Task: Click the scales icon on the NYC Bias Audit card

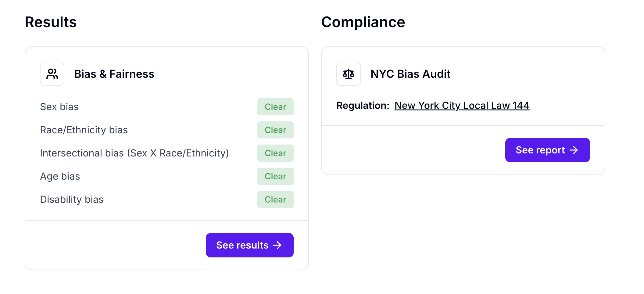Action: [x=348, y=73]
